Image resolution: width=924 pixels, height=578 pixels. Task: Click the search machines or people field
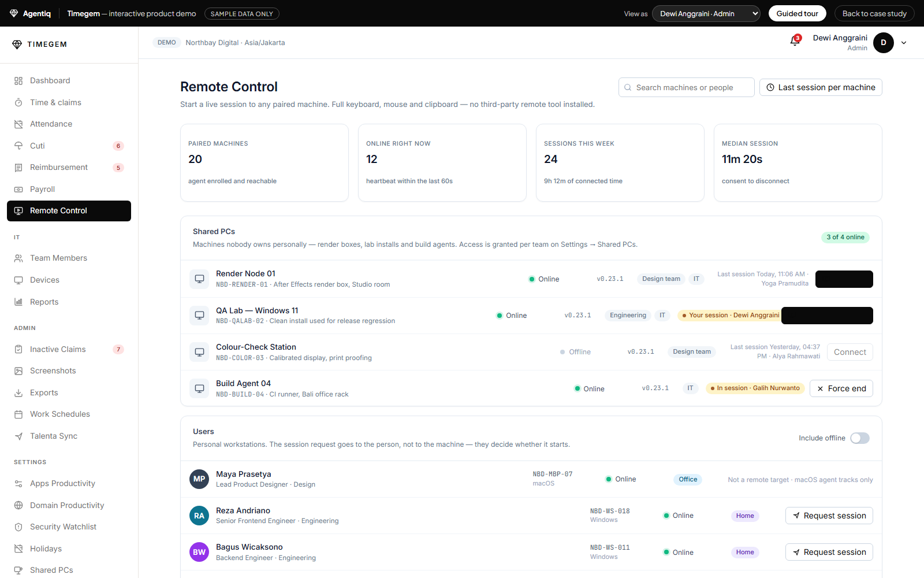pos(686,87)
